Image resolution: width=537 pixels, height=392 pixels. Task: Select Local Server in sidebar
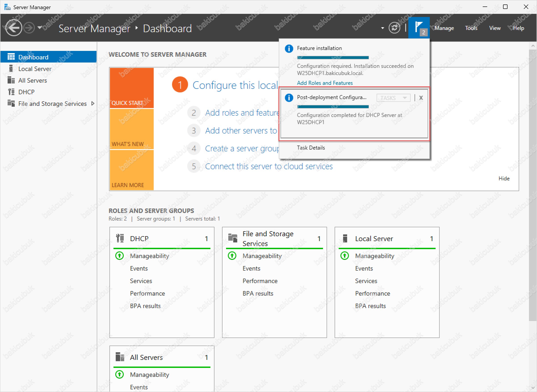[35, 69]
